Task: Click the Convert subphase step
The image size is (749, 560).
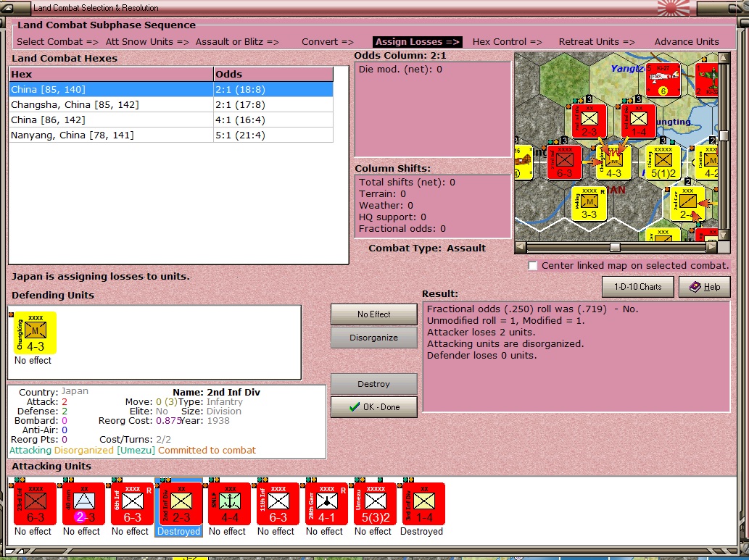Action: click(328, 42)
